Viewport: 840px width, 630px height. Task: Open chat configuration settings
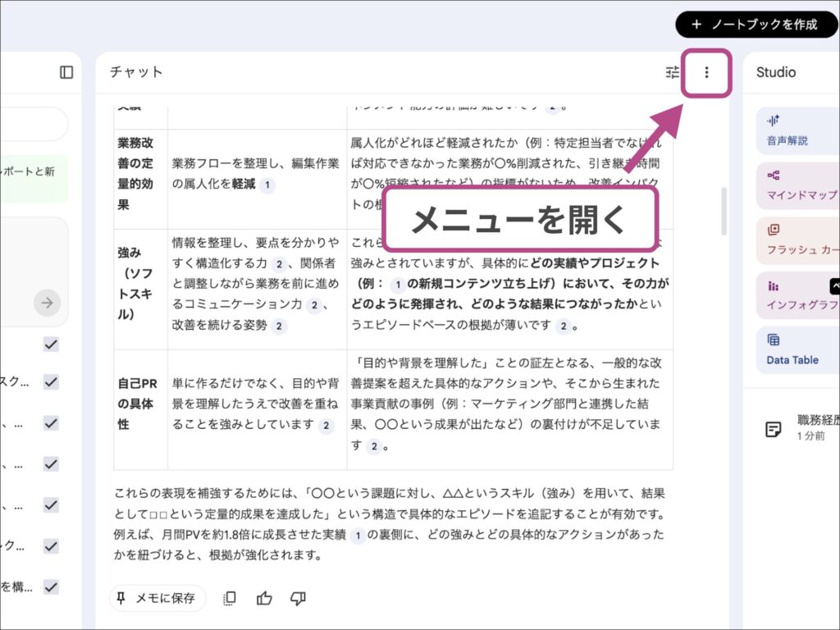pyautogui.click(x=673, y=72)
